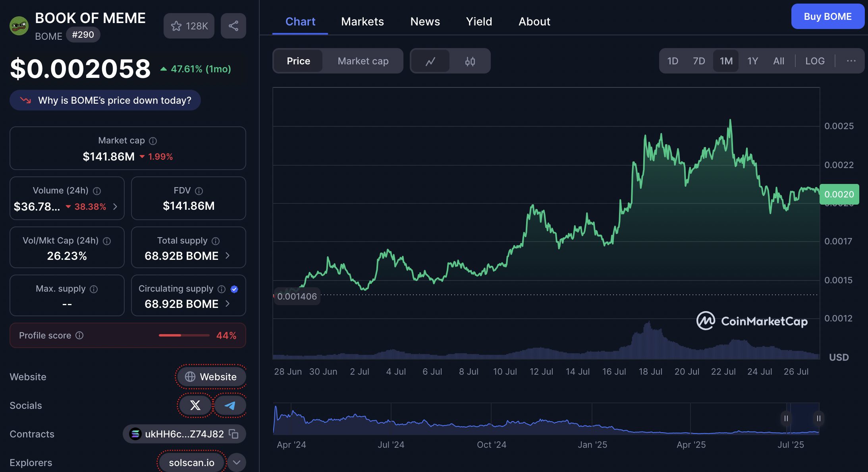Open the Chart tab
The height and width of the screenshot is (472, 868).
coord(300,21)
